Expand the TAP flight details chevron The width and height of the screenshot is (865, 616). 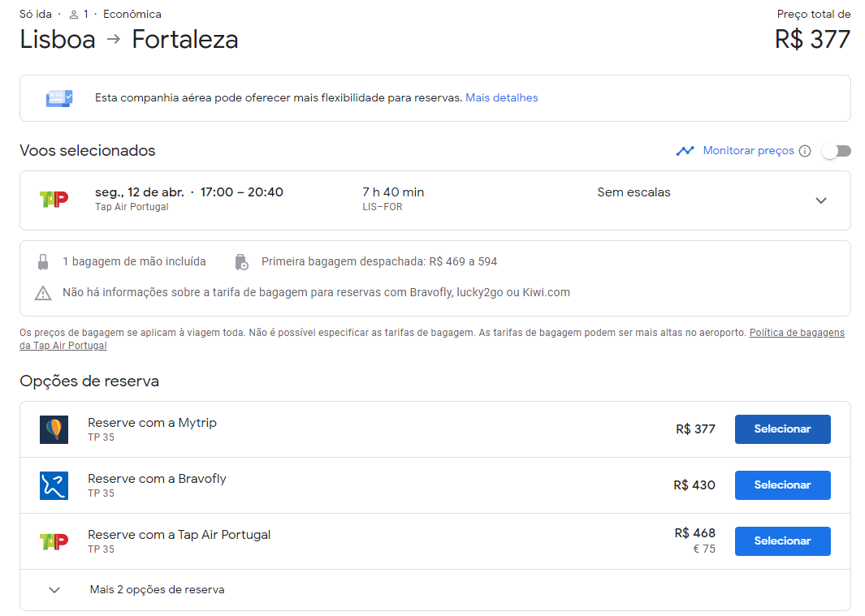(x=821, y=200)
